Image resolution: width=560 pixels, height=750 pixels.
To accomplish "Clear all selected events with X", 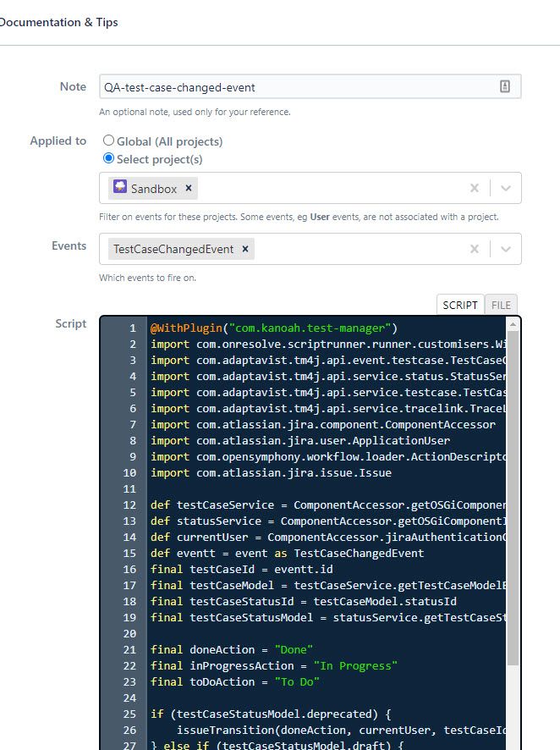I will 474,249.
